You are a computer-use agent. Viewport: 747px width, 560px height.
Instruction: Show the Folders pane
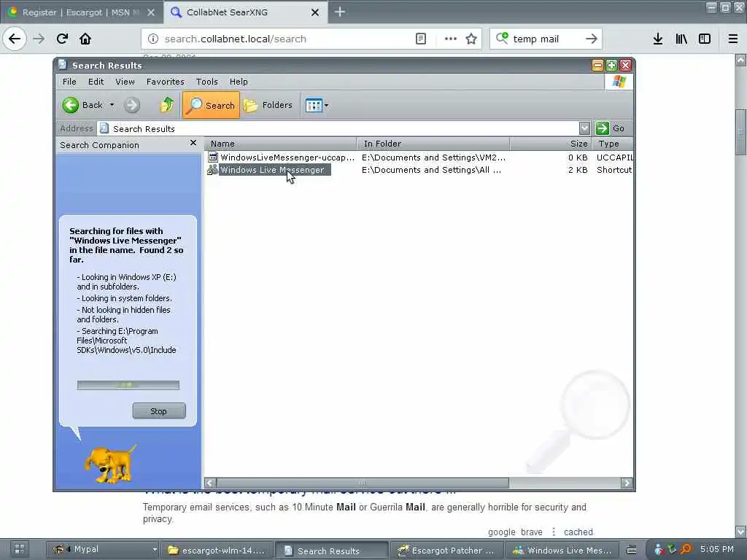click(x=268, y=105)
